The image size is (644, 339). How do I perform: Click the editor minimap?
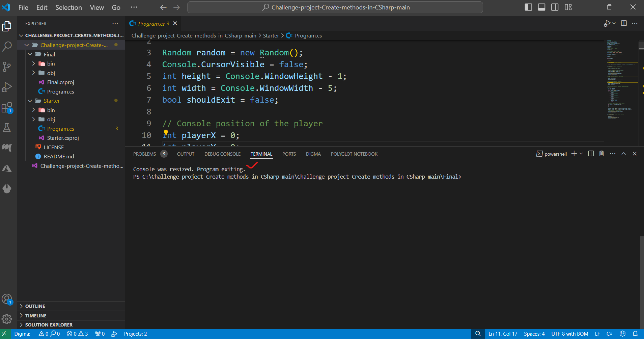622,80
